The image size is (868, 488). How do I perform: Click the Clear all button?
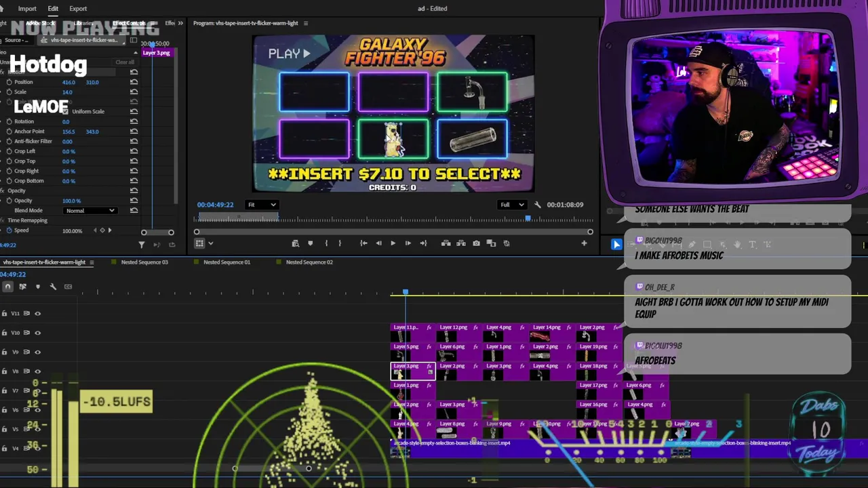(125, 62)
